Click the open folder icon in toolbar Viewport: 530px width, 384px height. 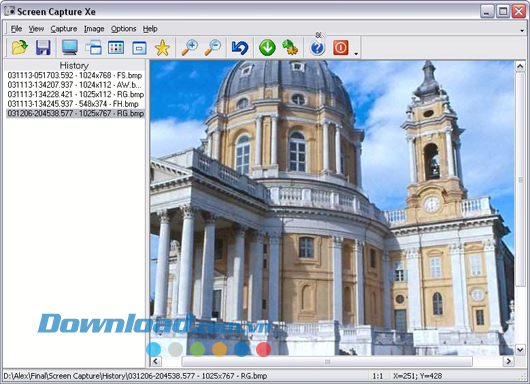point(20,47)
